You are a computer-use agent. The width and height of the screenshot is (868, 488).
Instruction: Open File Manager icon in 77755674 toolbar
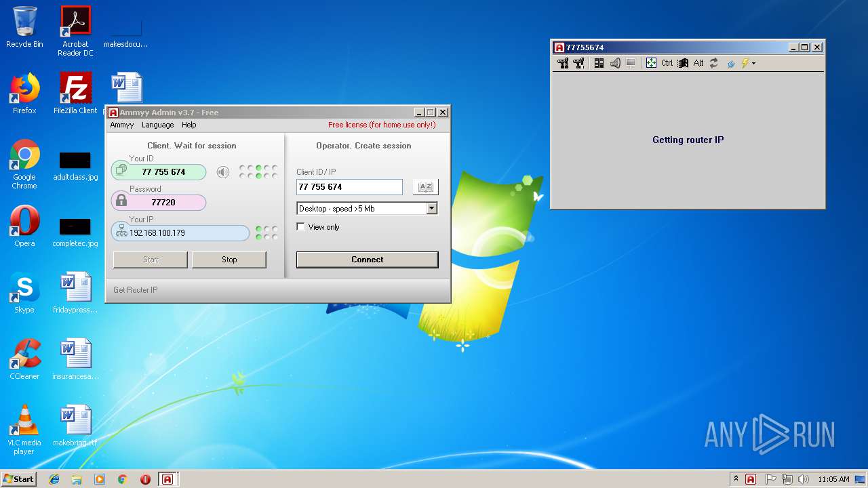coord(599,63)
